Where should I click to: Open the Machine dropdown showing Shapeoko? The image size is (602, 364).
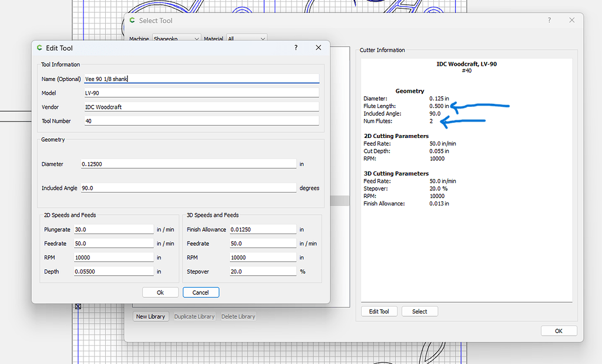(176, 38)
